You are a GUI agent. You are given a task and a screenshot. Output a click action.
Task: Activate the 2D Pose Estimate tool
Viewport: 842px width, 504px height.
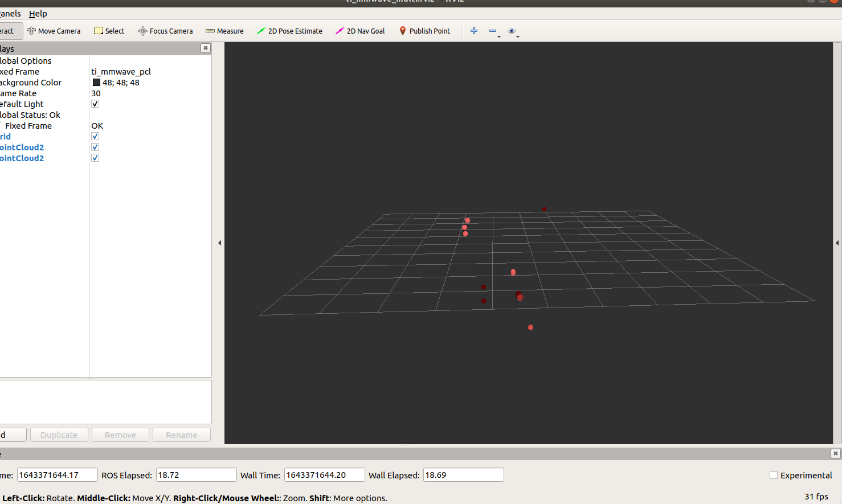pos(289,31)
